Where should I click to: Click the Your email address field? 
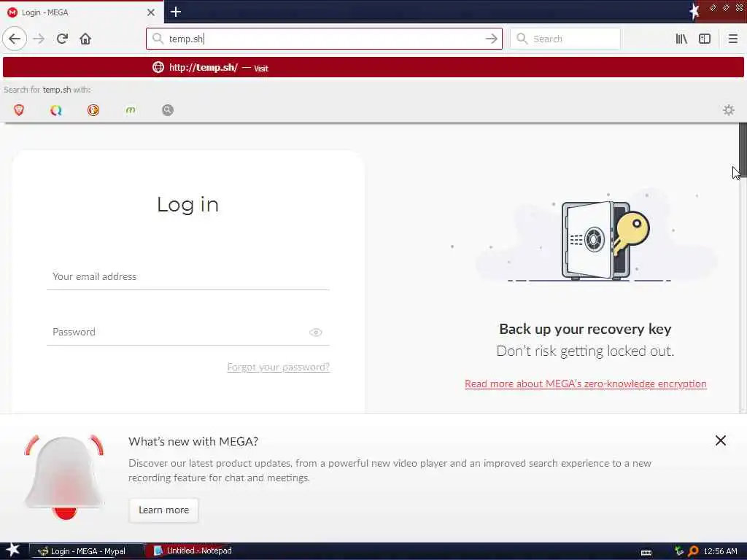point(187,276)
